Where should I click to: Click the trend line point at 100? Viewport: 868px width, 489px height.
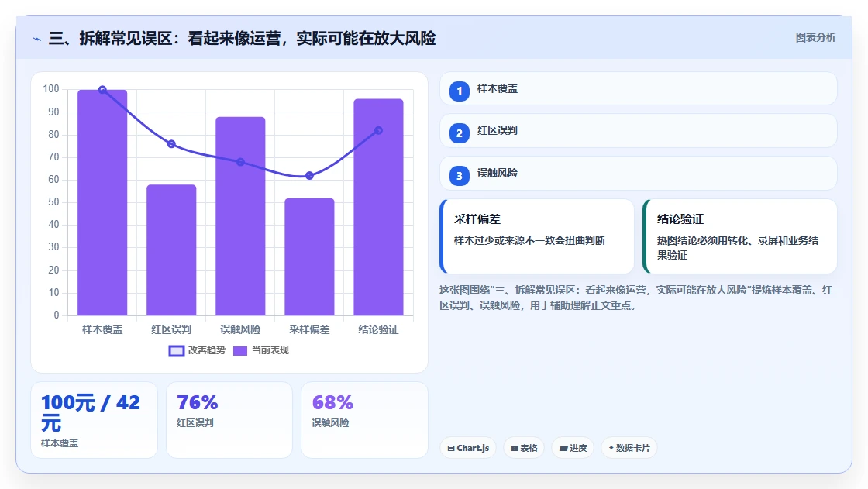pos(102,90)
